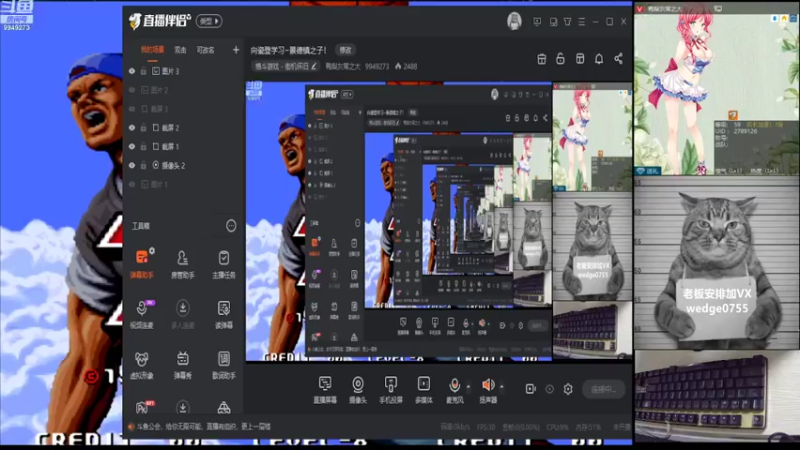Open the 房管助手 tool

(x=183, y=263)
